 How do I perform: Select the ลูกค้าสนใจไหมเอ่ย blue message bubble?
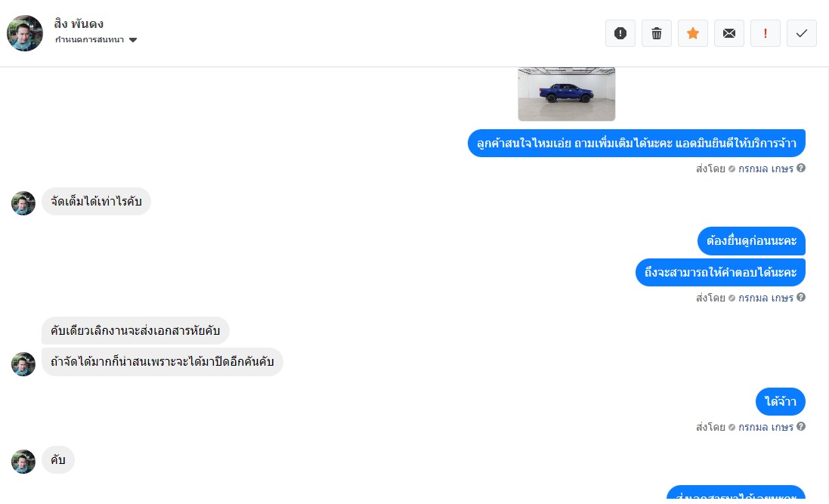click(636, 144)
